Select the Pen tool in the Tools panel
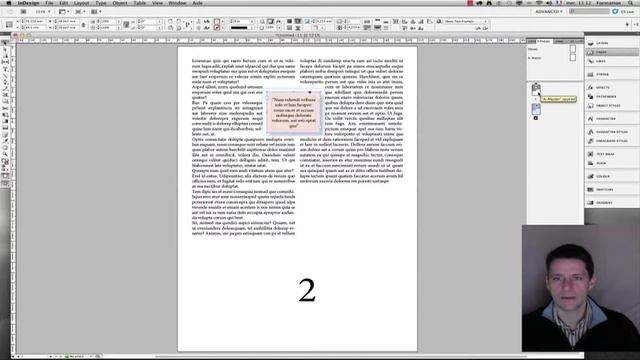 [5, 82]
